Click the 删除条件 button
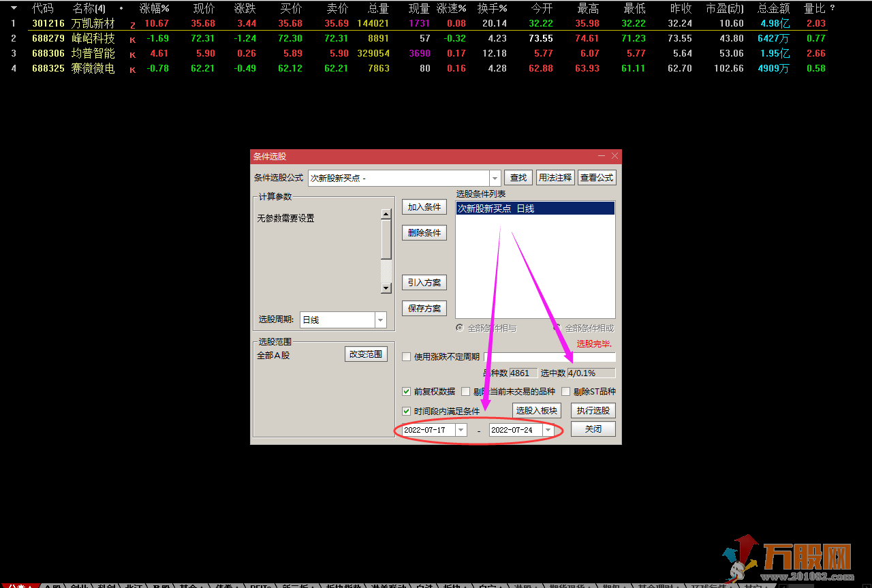The width and height of the screenshot is (872, 588). point(424,233)
